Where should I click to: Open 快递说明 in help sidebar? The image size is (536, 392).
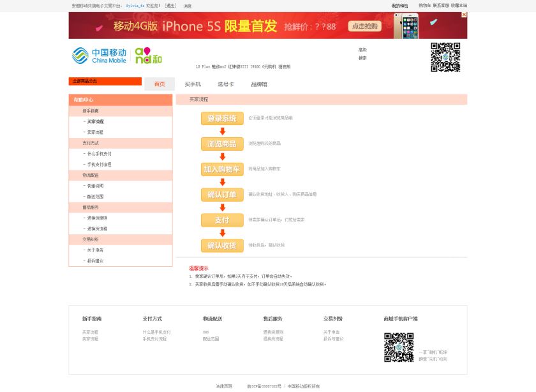point(95,186)
